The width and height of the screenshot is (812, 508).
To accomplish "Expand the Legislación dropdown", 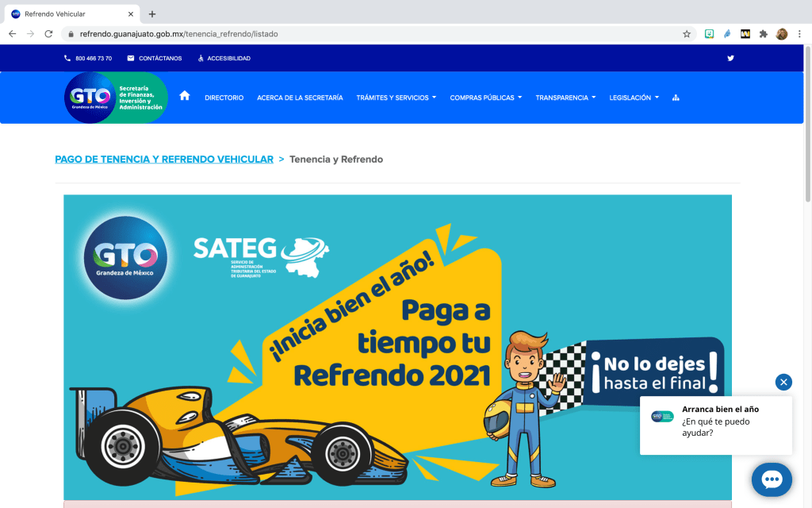I will coord(634,98).
